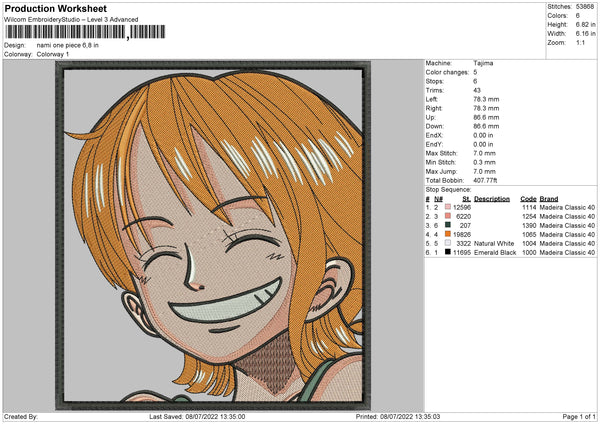Click the Zoom 1:1 value
This screenshot has width=600, height=424.
(581, 45)
